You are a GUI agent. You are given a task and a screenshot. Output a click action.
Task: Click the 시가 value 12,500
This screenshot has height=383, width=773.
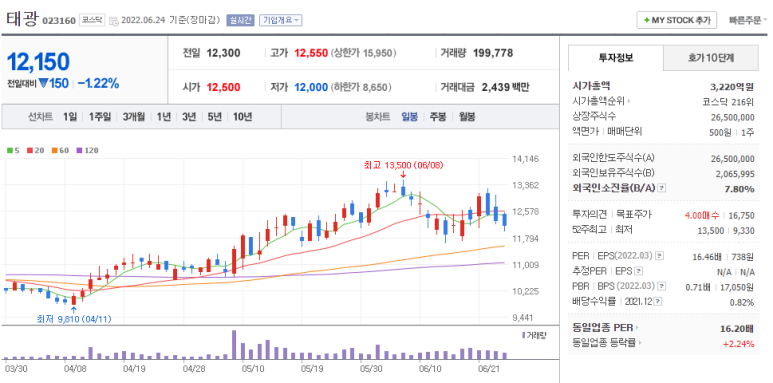(223, 87)
